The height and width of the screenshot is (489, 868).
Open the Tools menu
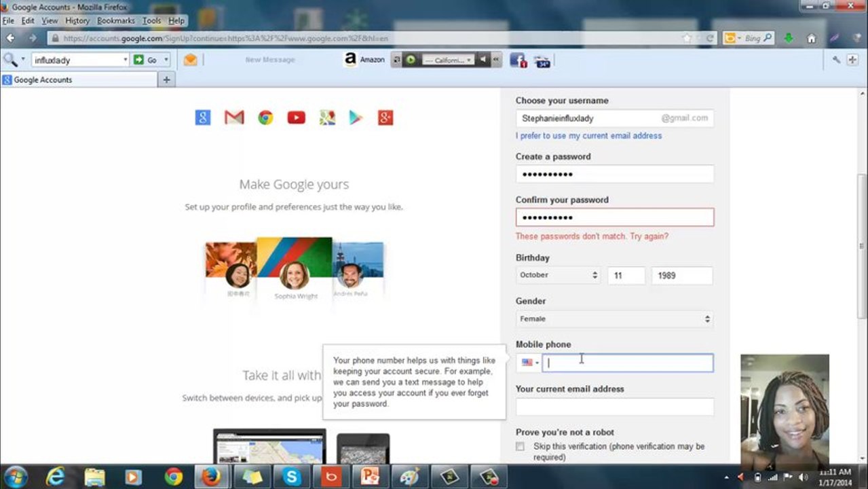click(152, 20)
